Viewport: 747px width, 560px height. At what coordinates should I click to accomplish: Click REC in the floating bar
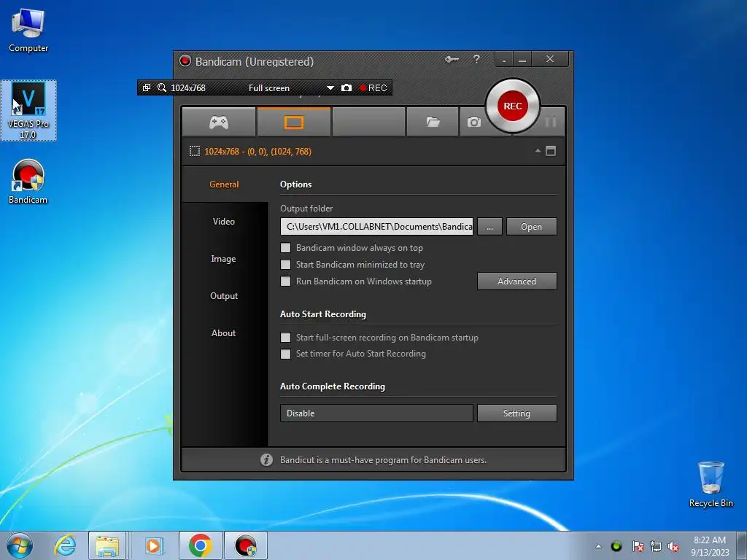(373, 87)
